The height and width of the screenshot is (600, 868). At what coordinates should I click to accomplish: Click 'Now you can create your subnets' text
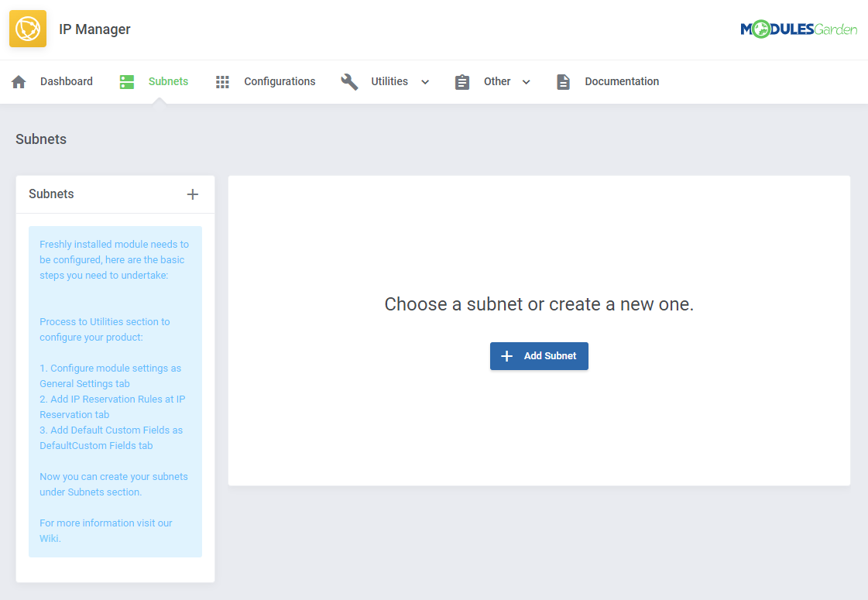(x=114, y=477)
